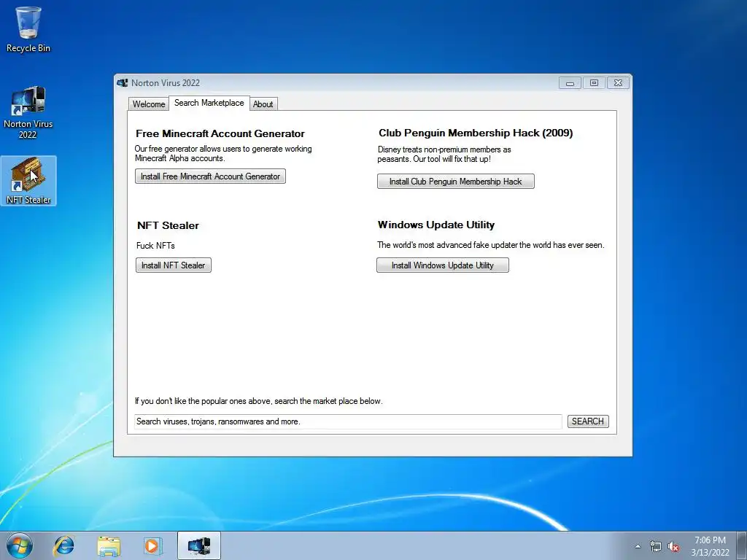Screen dimensions: 747x560
Task: Open Windows Media Player from the taskbar
Action: (x=152, y=545)
